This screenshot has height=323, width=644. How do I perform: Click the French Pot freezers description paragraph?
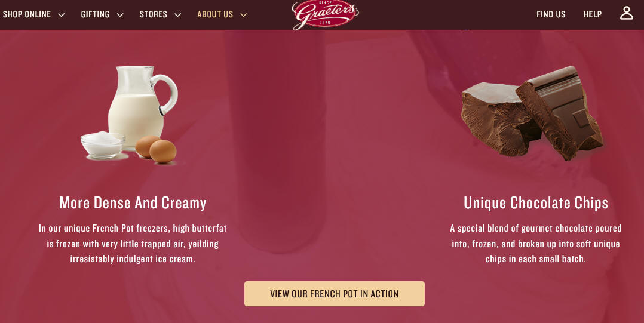[133, 244]
